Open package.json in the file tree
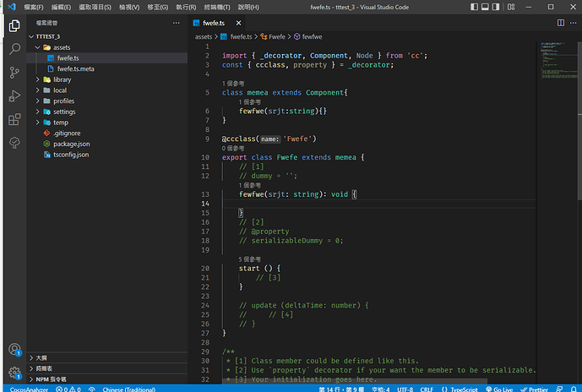 pos(71,144)
